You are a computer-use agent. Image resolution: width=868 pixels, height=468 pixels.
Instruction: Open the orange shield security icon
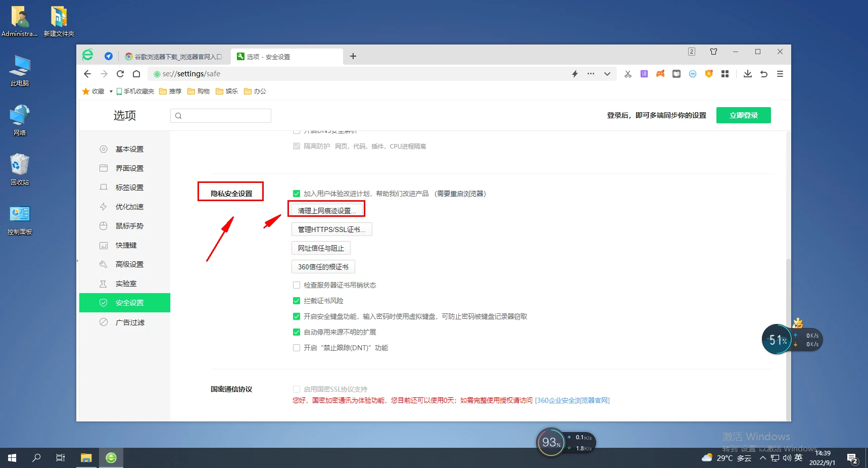[x=709, y=74]
